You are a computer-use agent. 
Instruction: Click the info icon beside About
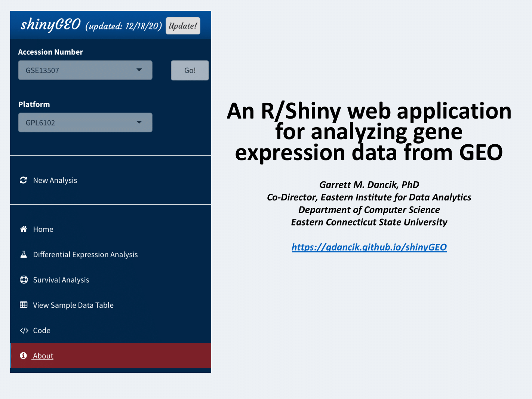(x=23, y=356)
